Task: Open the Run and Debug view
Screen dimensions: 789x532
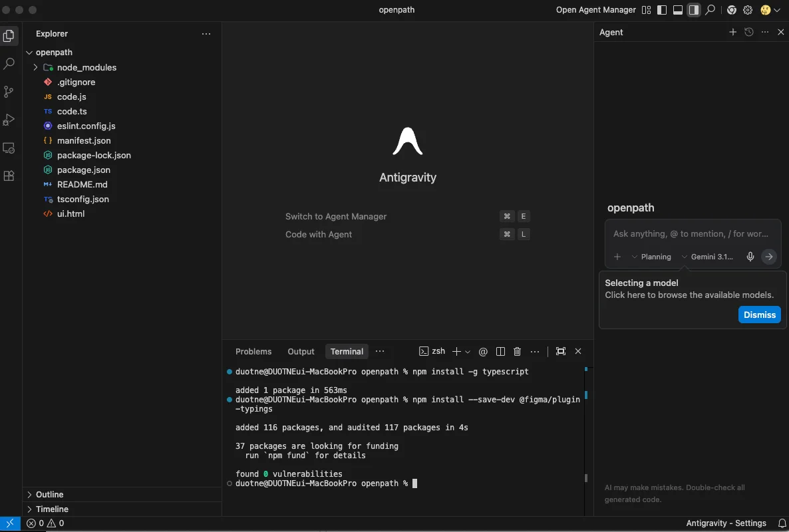Action: point(9,120)
